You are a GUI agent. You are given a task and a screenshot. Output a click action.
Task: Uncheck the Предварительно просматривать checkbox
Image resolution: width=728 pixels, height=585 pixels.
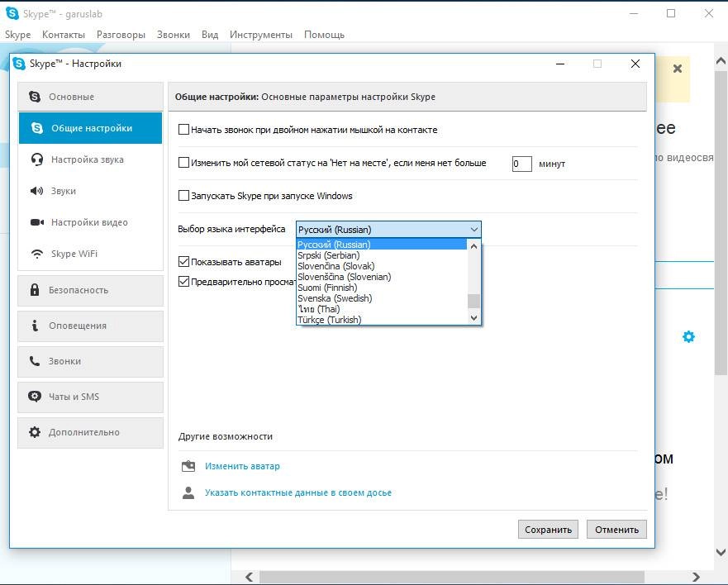[183, 282]
